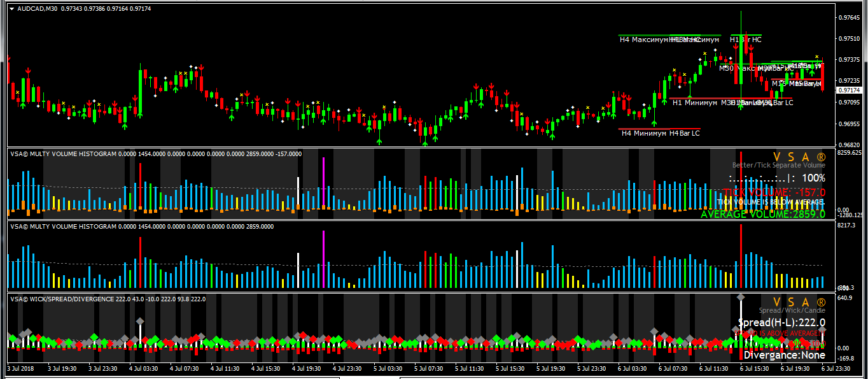The height and width of the screenshot is (379, 868).
Task: Select the tallest red bar in second histogram
Action: coord(741,256)
